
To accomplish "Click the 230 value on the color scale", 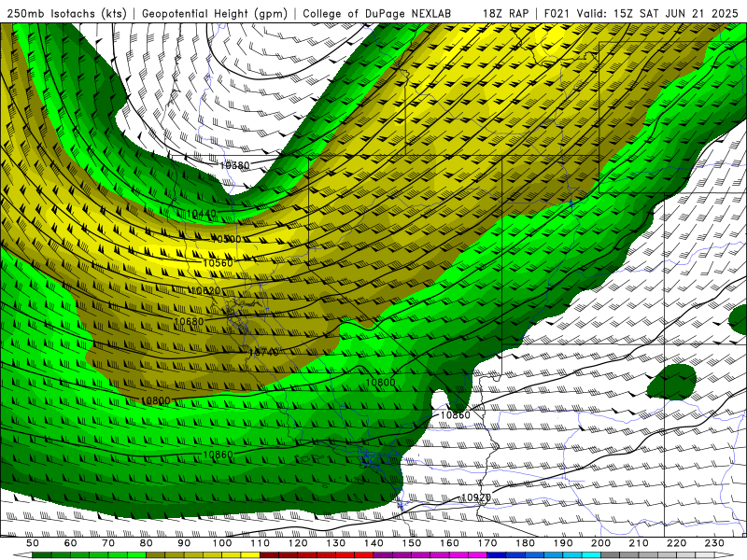I will [715, 543].
